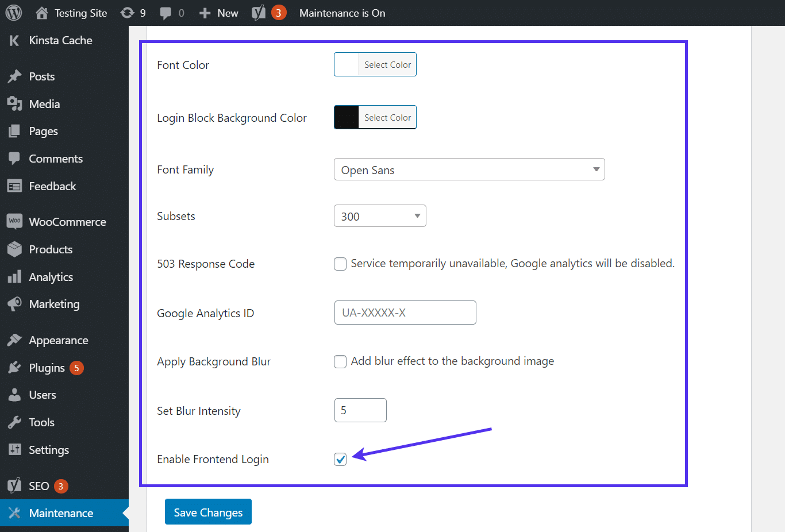Open the Font Family dropdown
Viewport: 785px width, 532px height.
point(469,169)
